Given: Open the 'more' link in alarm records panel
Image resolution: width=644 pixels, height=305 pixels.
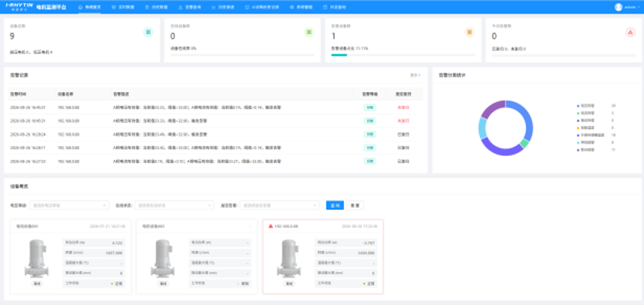Looking at the screenshot, I should pos(416,75).
